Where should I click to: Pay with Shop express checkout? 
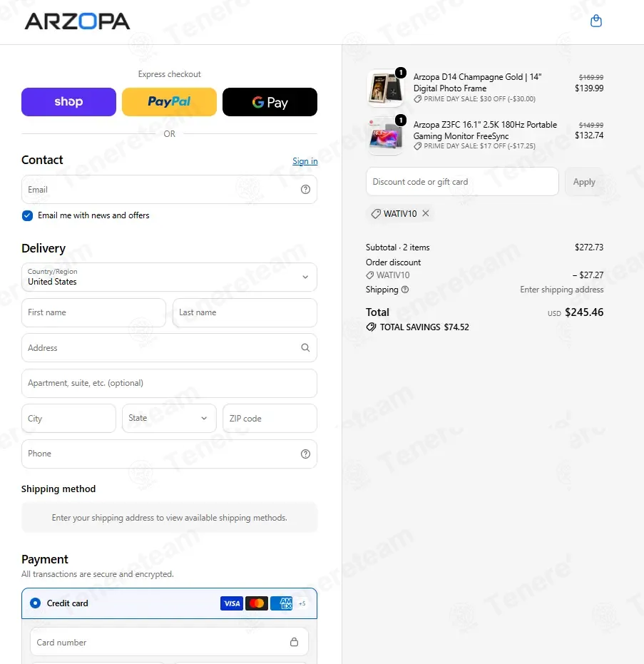pos(68,102)
